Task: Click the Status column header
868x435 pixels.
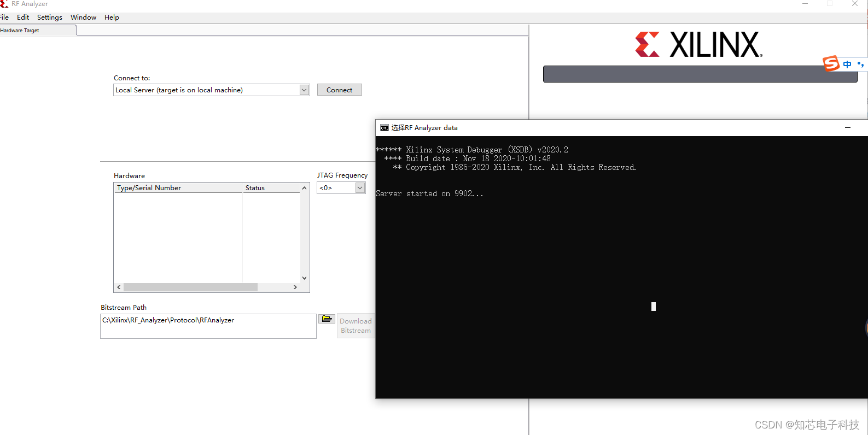Action: click(x=271, y=188)
